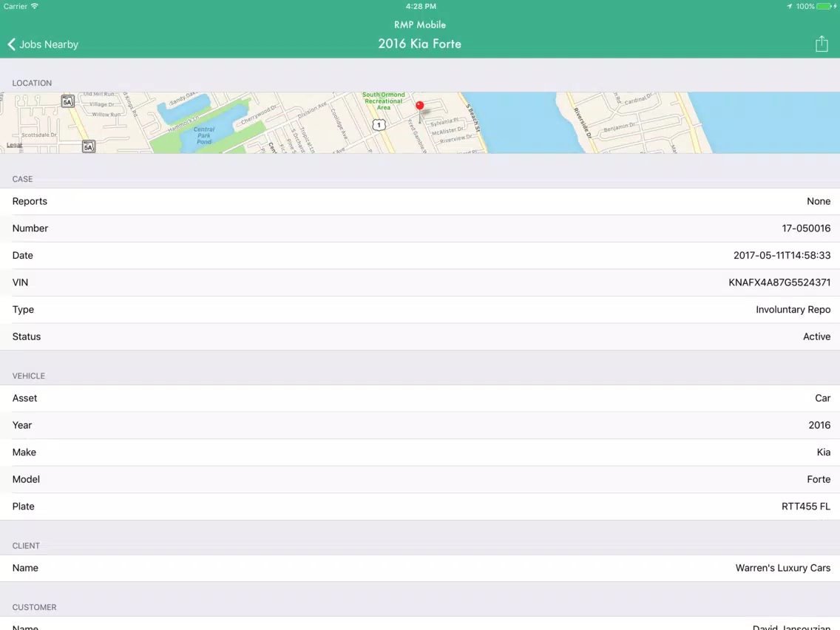Tap the red map pin
The image size is (840, 630).
(419, 106)
